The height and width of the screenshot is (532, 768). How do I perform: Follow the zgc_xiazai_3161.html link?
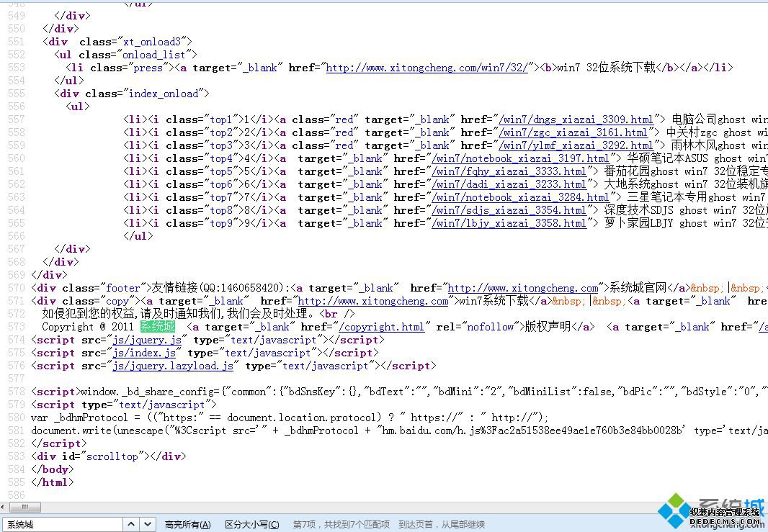click(573, 132)
